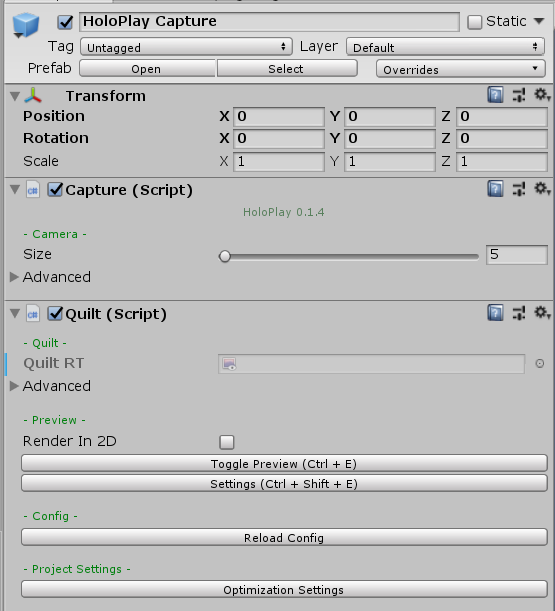555x611 pixels.
Task: Open Quilt script help icon
Action: tap(495, 313)
